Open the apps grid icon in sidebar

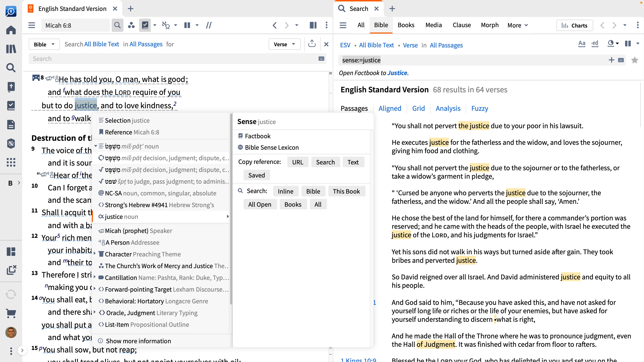11,162
